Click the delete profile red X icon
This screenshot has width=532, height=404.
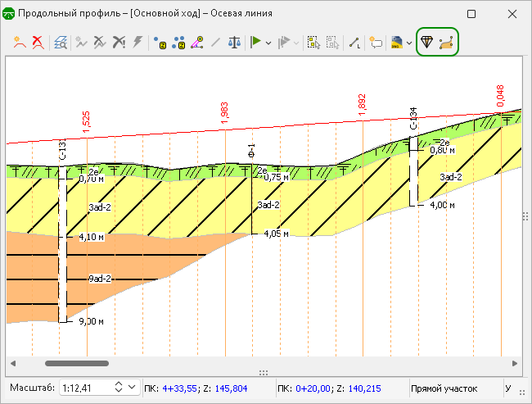(37, 42)
